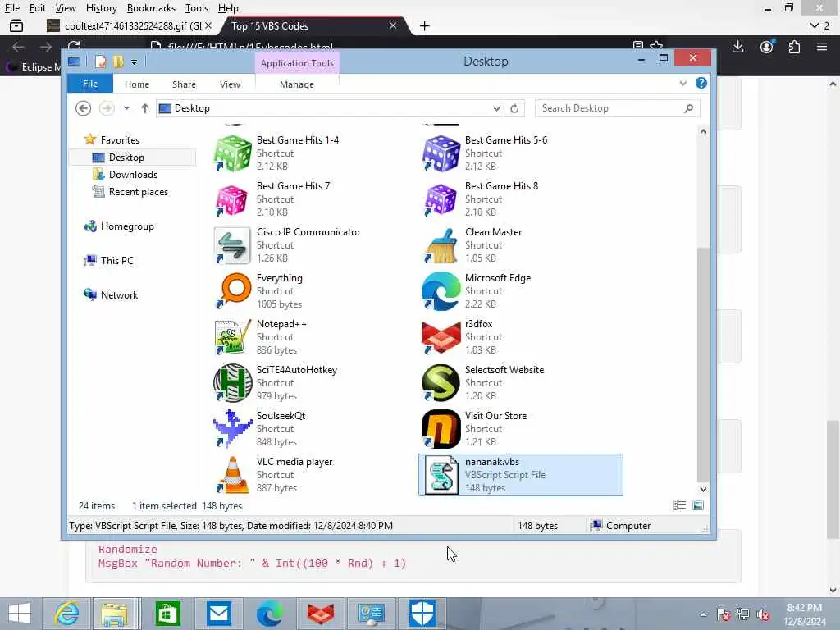Open Internet Explorer from the taskbar
840x630 pixels.
[x=67, y=614]
